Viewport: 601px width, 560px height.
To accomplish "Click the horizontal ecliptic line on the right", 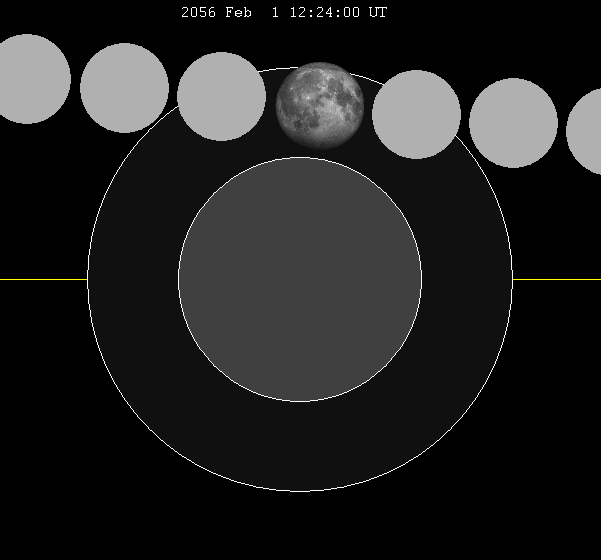I will coord(556,280).
